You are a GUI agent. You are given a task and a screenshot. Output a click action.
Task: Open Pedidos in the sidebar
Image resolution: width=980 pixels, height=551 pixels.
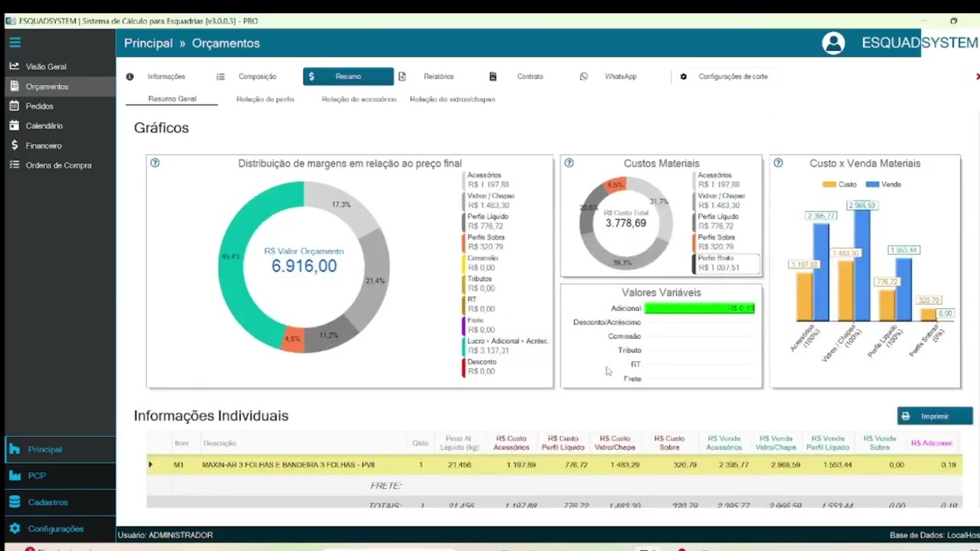click(40, 106)
